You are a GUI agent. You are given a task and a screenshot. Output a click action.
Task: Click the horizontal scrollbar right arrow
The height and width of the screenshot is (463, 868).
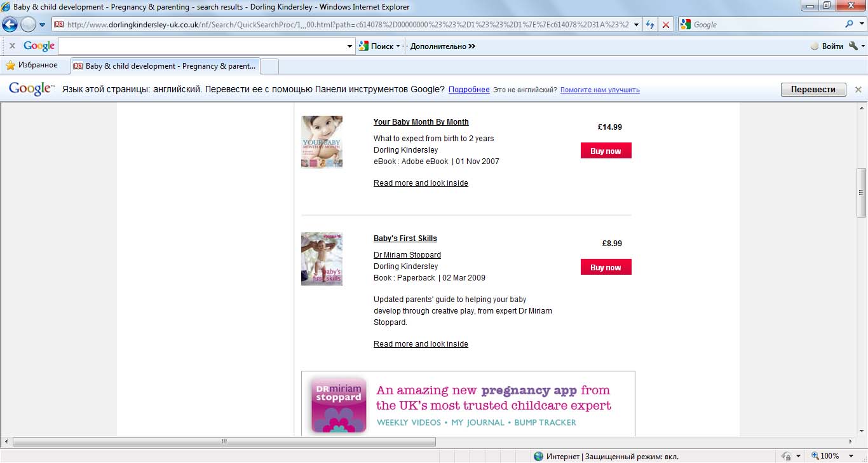(851, 441)
